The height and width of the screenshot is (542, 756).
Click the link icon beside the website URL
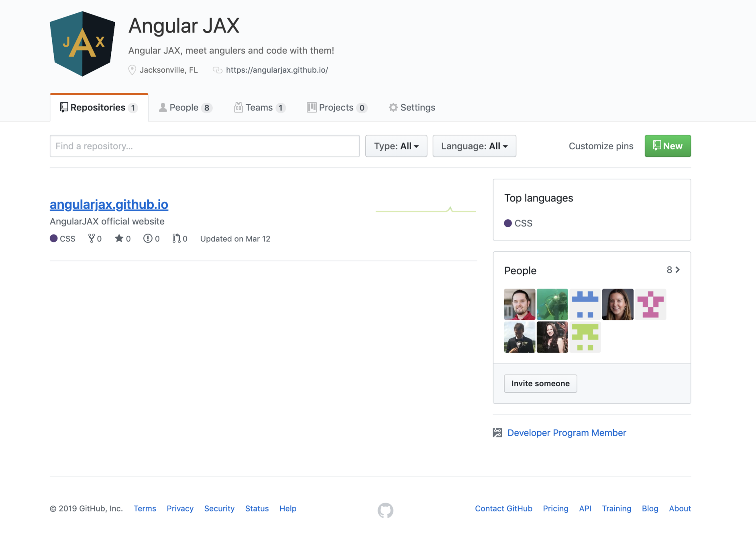[x=218, y=70]
